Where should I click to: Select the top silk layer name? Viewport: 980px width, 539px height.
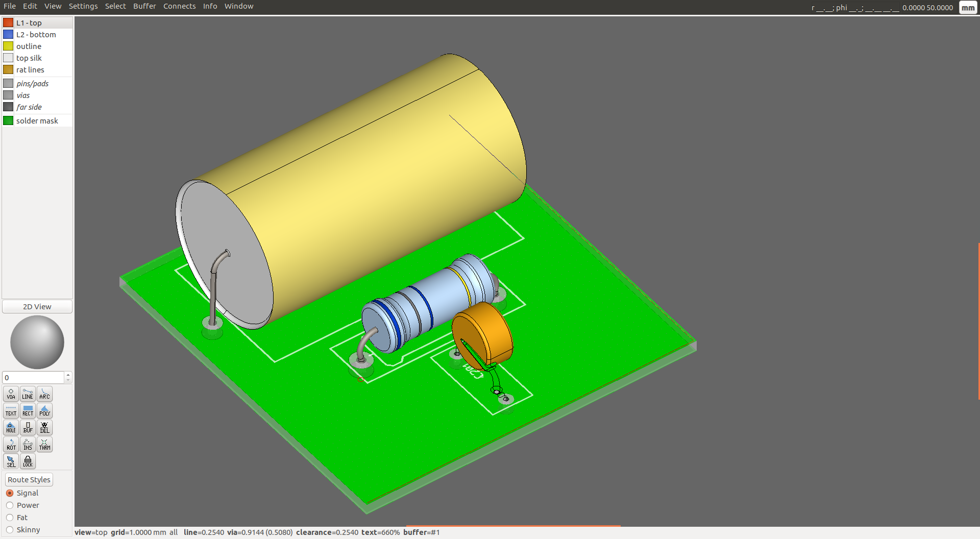pyautogui.click(x=29, y=58)
